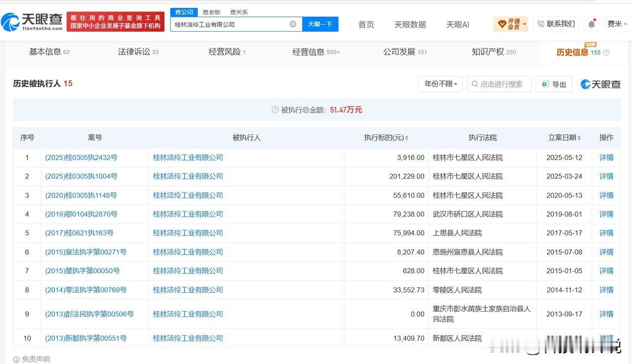
Task: Sort by the 立案日期 sort arrows
Action: click(x=579, y=138)
